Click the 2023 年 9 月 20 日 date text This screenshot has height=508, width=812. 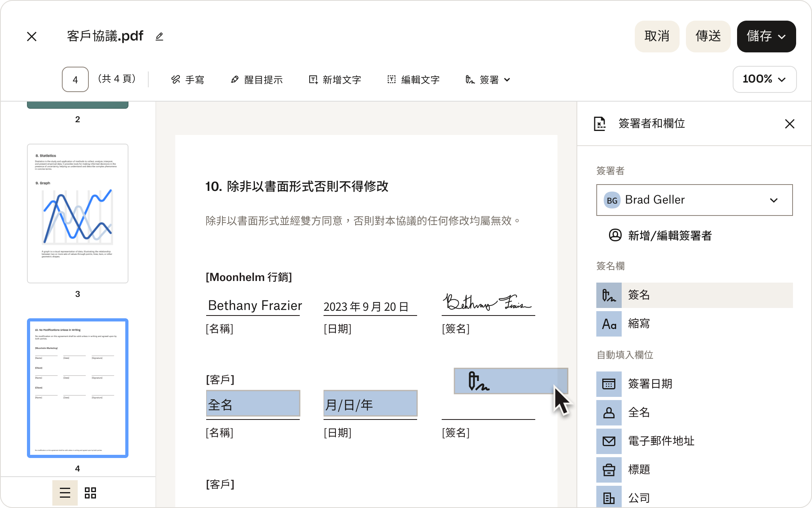(x=366, y=307)
